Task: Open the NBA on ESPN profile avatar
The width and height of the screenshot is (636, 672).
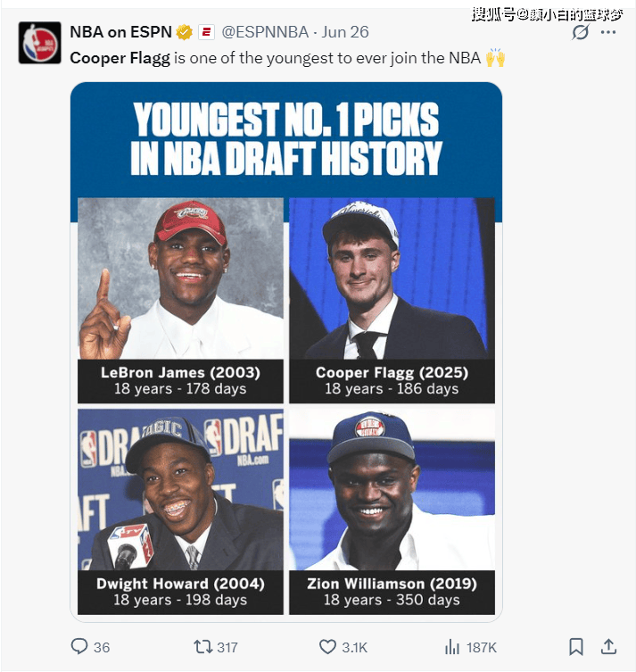Action: (40, 43)
